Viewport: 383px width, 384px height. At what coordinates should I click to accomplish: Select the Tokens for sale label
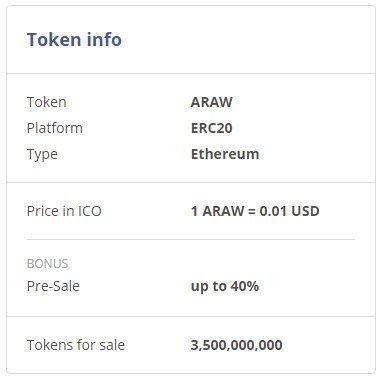(76, 345)
